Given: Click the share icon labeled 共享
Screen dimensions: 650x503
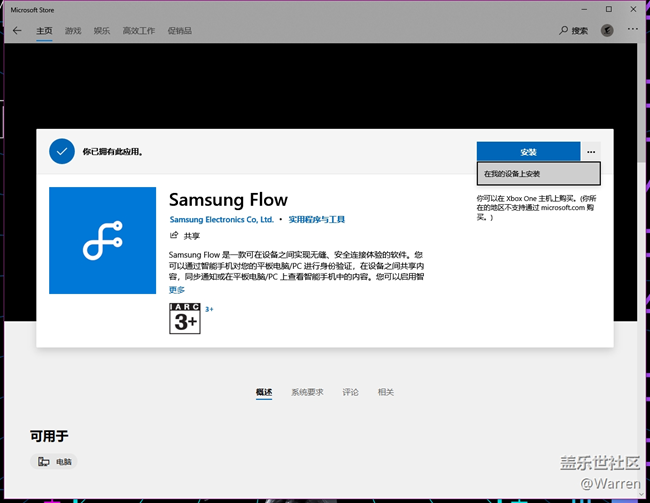Looking at the screenshot, I should click(174, 235).
